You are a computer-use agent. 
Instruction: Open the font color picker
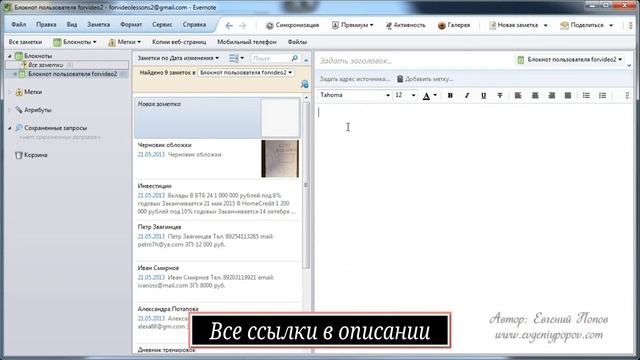pos(429,96)
